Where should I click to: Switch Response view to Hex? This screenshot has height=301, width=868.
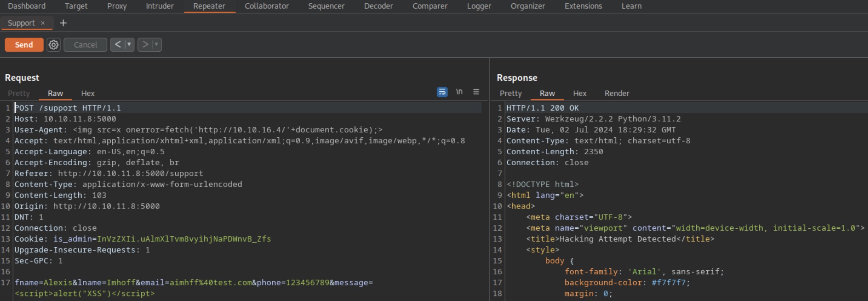pyautogui.click(x=580, y=93)
